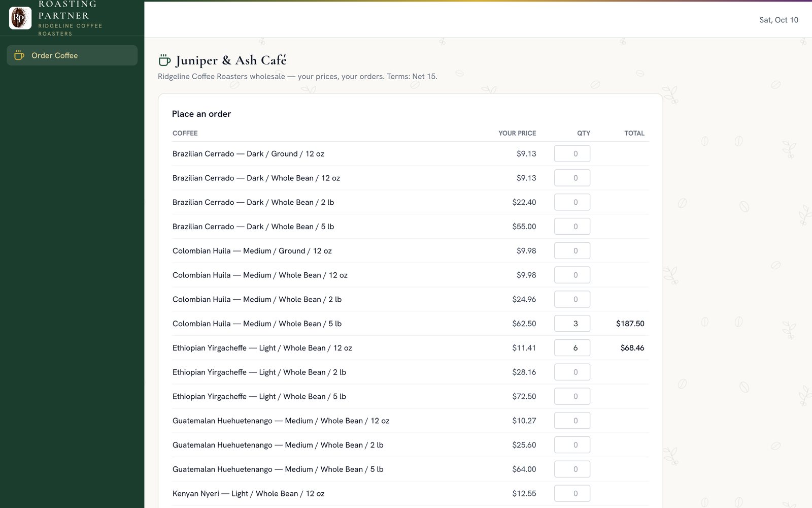The height and width of the screenshot is (508, 812).
Task: Click the wholesale terms Net 15 subtitle
Action: (297, 77)
